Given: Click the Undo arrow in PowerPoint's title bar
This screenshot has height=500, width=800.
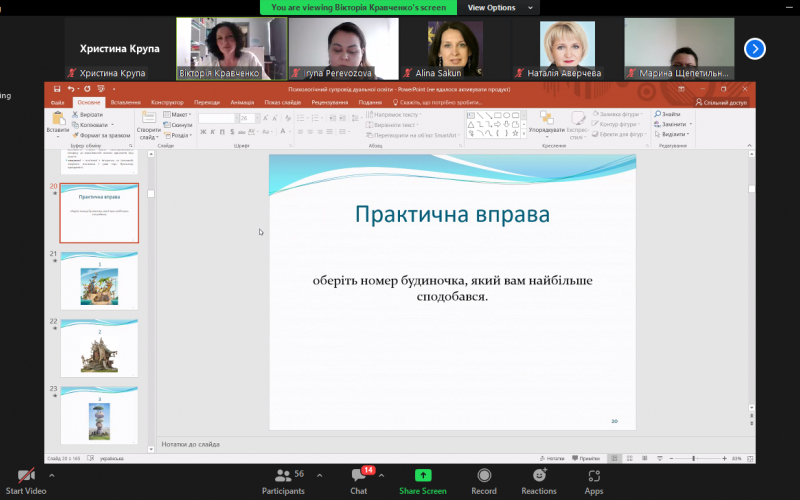Looking at the screenshot, I should pos(71,89).
